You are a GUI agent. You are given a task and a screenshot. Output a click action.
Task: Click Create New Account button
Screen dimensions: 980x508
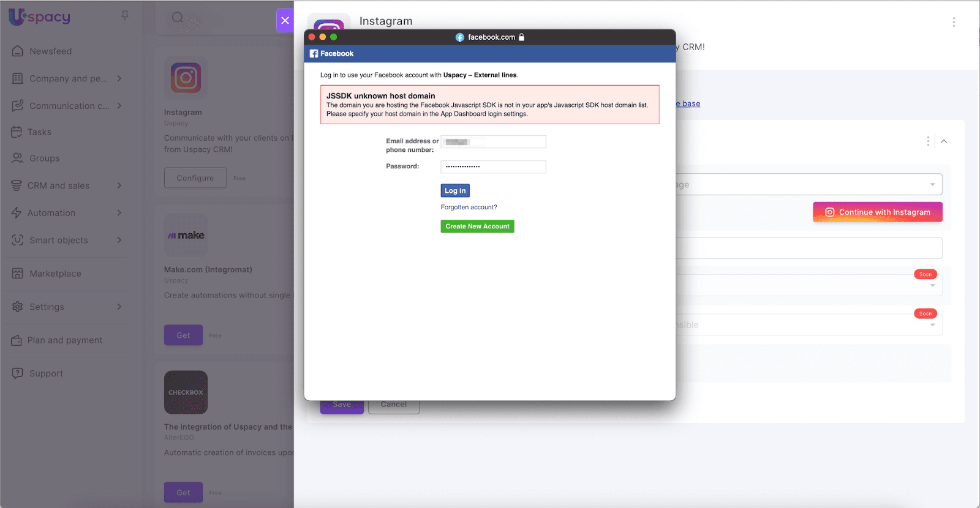(477, 226)
